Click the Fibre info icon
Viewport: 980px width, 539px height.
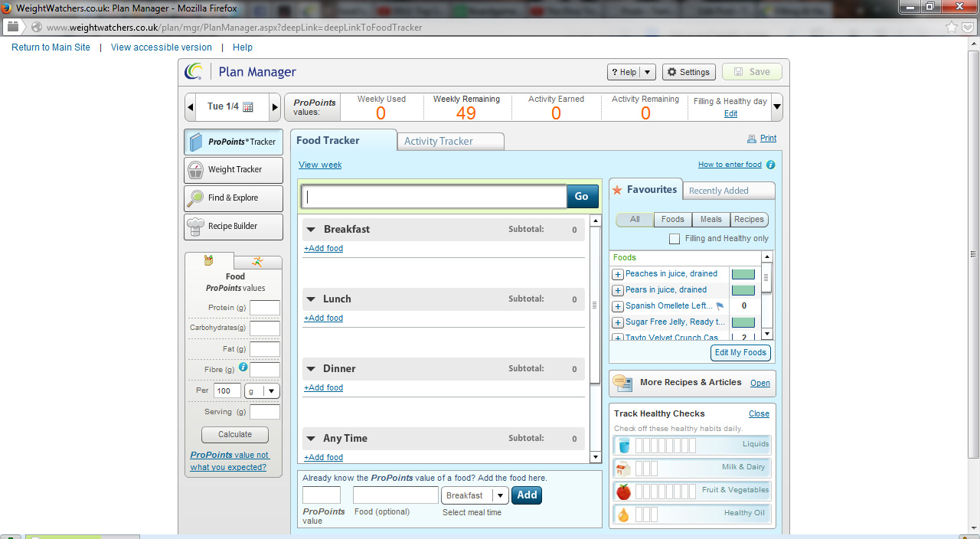243,367
